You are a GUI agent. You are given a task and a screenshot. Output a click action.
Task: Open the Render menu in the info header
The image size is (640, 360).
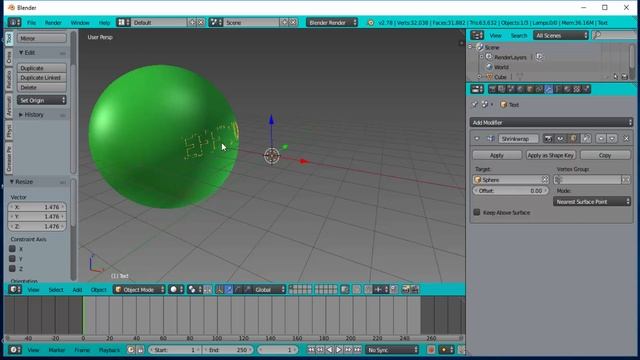point(53,23)
